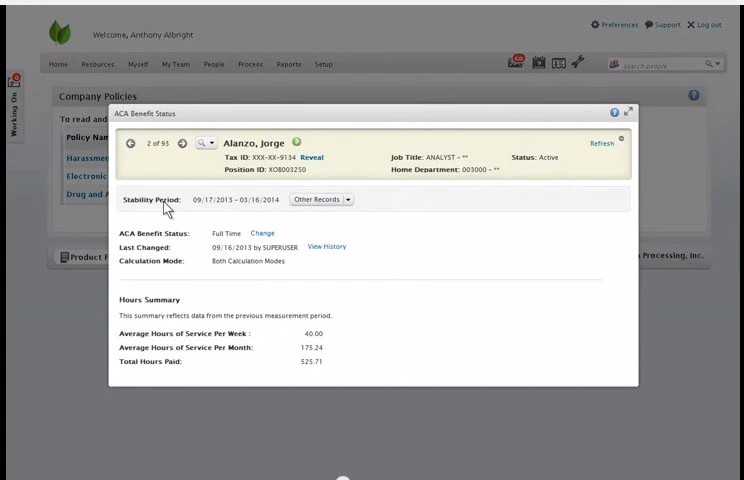Click the employee name Alanzo, Jorge

[254, 143]
